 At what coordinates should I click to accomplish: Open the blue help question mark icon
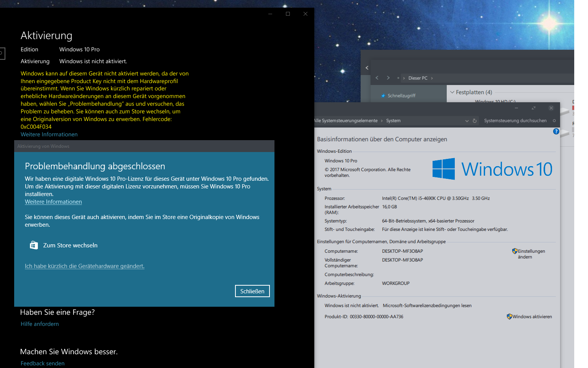tap(556, 131)
